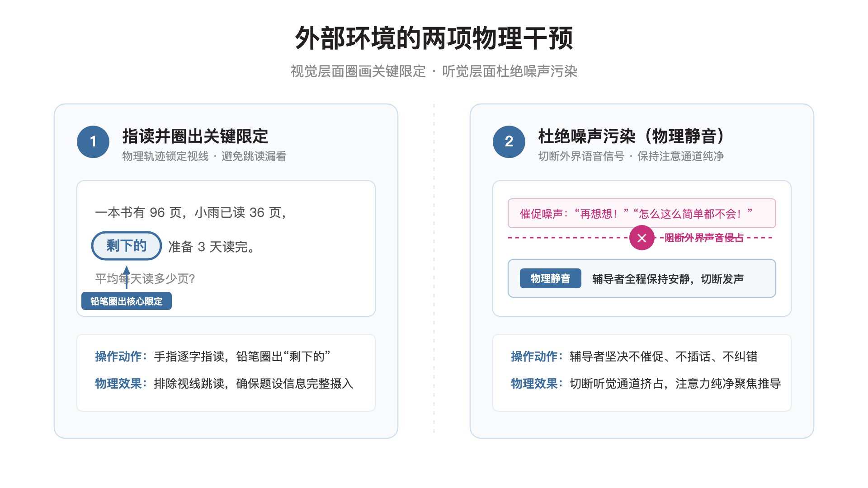The width and height of the screenshot is (868, 488).
Task: Click the text '切断外界语音信号 · 保持注意通道纯净'
Action: [x=631, y=156]
